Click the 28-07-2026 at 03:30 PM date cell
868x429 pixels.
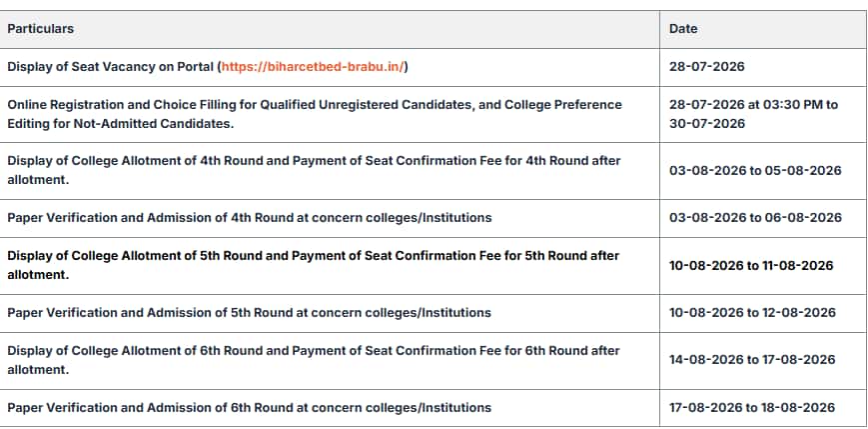753,114
